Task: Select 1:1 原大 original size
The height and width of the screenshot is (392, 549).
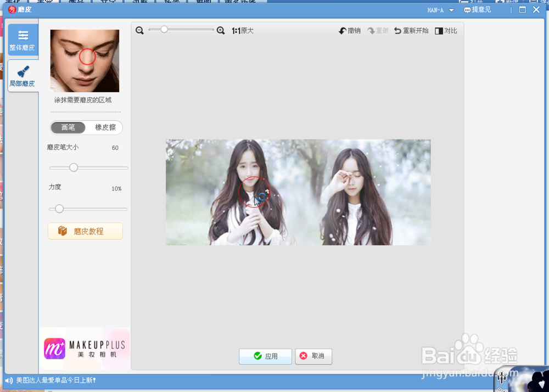Action: 242,31
